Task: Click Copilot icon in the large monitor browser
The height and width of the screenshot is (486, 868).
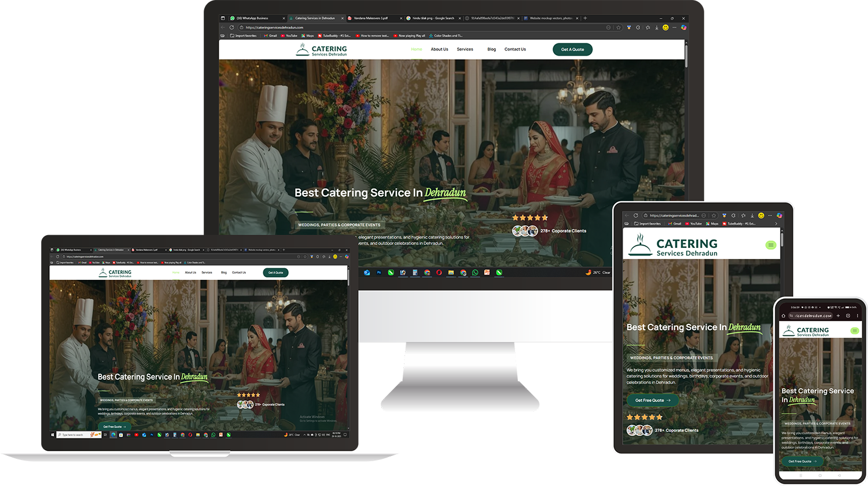Action: coord(683,27)
